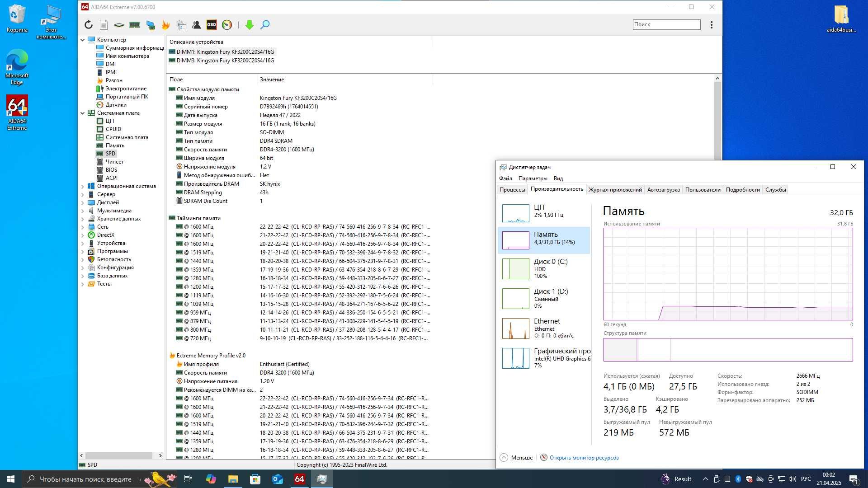Select the aida64busi... folder on the desktop
The height and width of the screenshot is (488, 868).
[841, 19]
